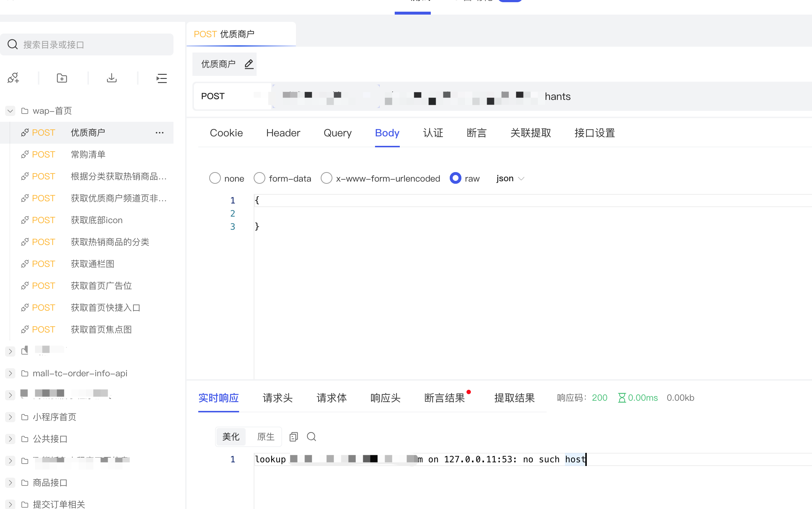This screenshot has width=812, height=509.
Task: Select the none body type radio
Action: tap(215, 178)
